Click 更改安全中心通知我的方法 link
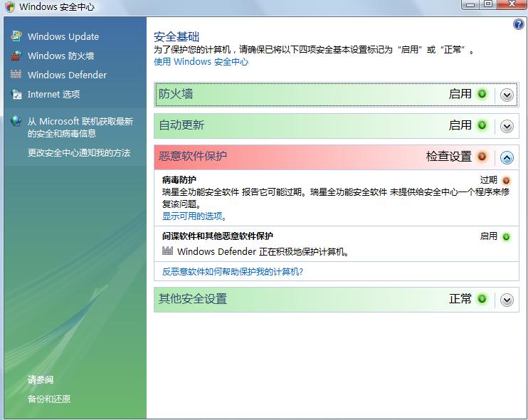Viewport: 528px width, 420px height. 79,153
